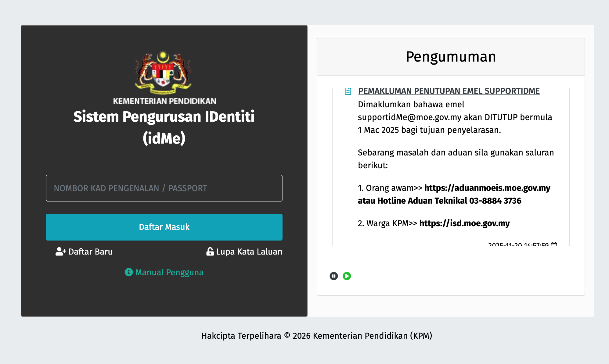Click the info icon beside Manual Pengguna
609x364 pixels.
point(129,272)
